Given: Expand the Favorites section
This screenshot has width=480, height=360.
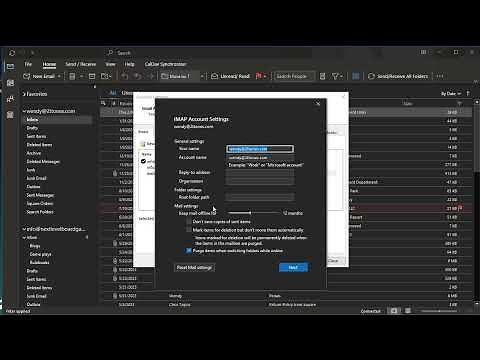Looking at the screenshot, I should pyautogui.click(x=24, y=94).
